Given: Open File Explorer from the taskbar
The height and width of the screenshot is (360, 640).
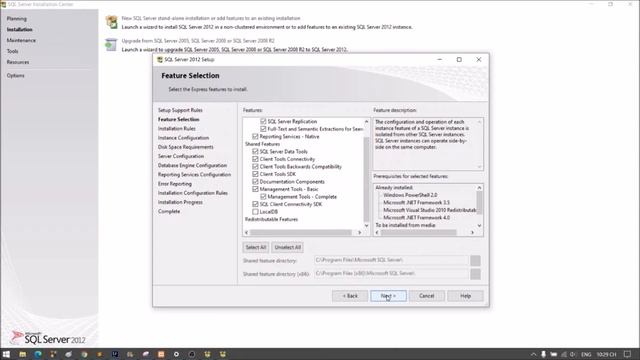Looking at the screenshot, I should (22, 354).
